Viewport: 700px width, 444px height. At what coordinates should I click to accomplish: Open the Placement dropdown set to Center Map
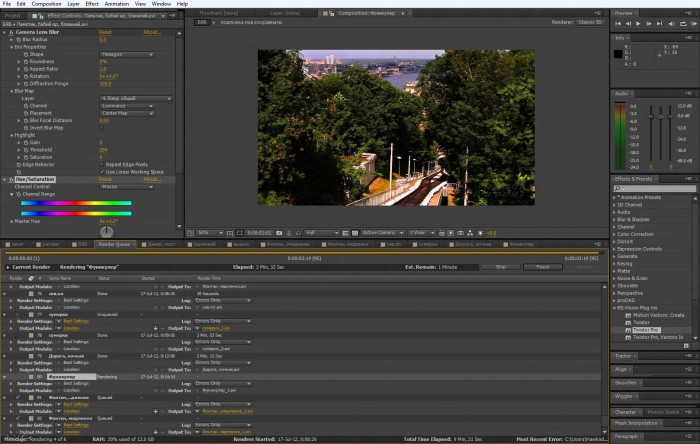[127, 113]
